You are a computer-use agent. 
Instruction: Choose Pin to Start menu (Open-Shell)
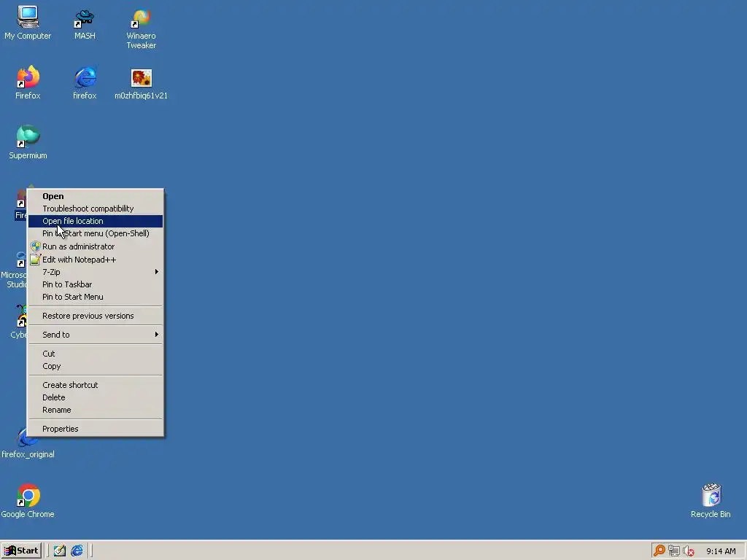pos(96,233)
